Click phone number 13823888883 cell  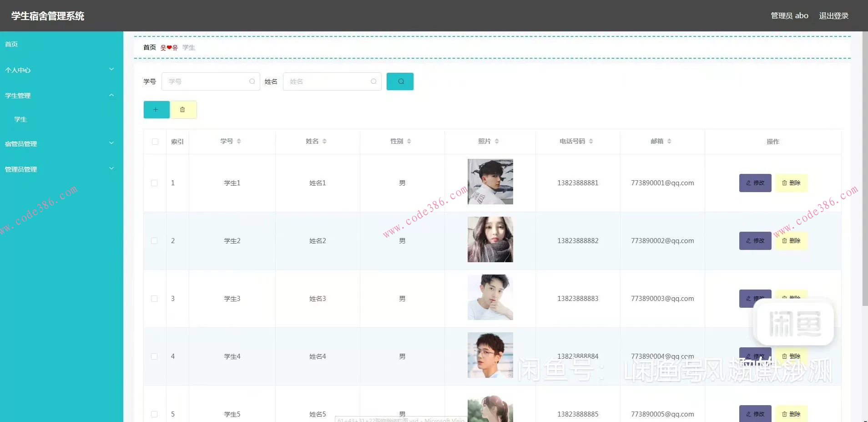coord(578,299)
